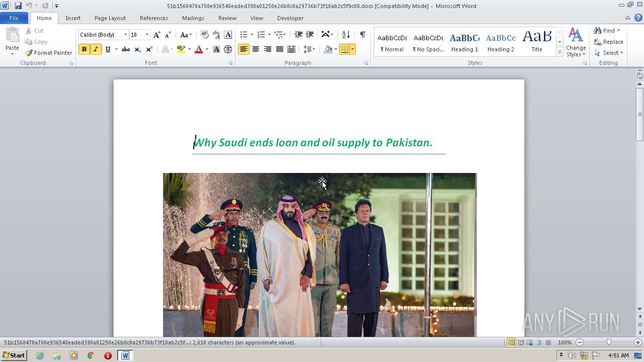Apply the red font color
Viewport: 644px width, 362px height.
pyautogui.click(x=199, y=49)
